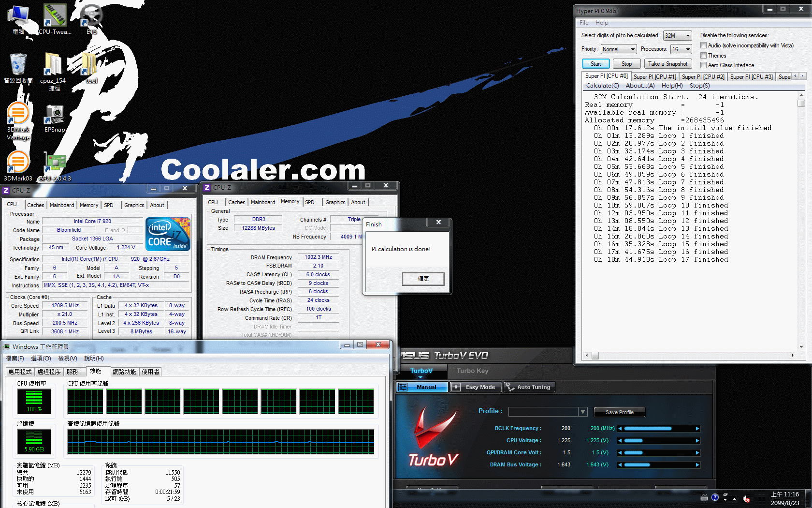Open the cpuz_154 shortcut folder
Viewport: 812px width, 508px height.
pyautogui.click(x=54, y=71)
